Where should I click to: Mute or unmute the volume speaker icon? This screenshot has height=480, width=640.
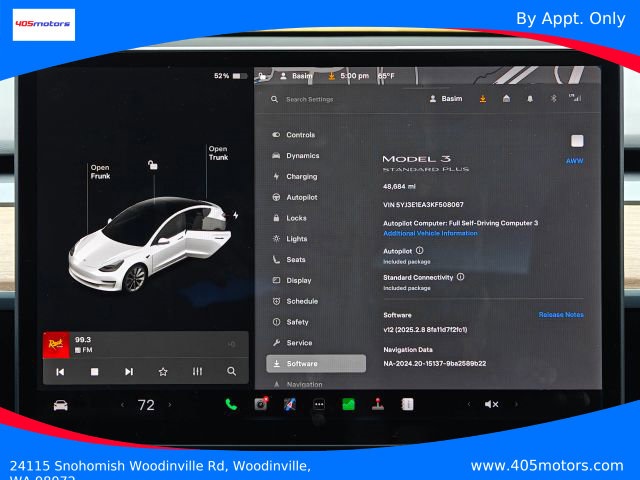(x=491, y=404)
